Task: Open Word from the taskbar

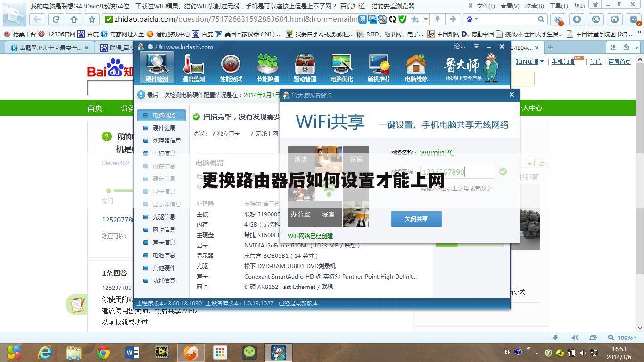Action: tap(132, 352)
